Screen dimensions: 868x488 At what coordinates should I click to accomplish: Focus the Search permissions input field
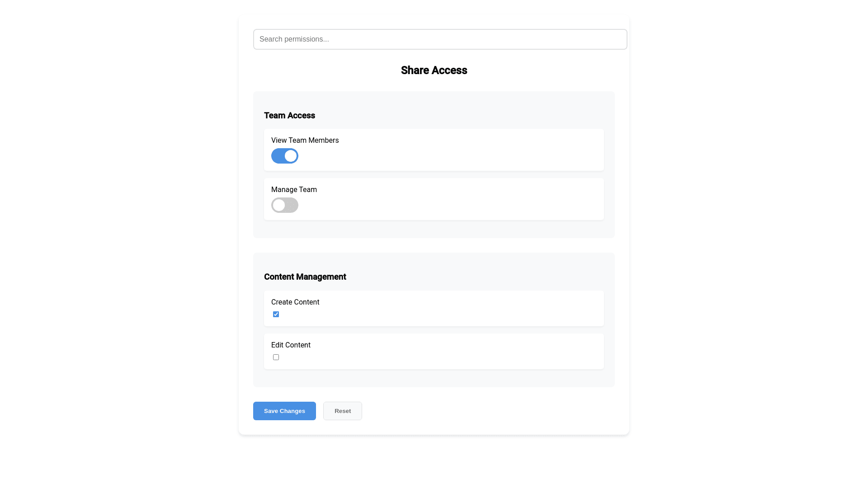coord(440,39)
